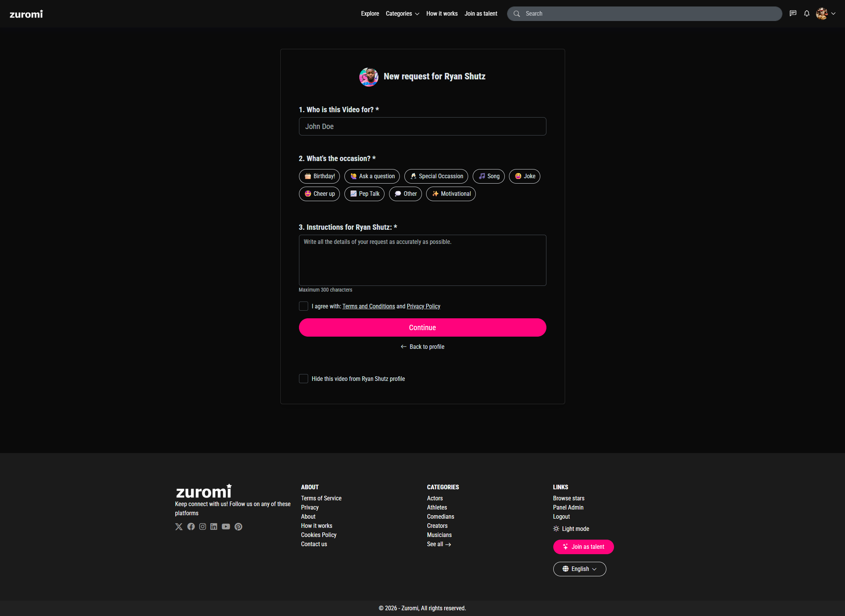Open the messages chat icon
This screenshot has width=845, height=616.
click(793, 13)
